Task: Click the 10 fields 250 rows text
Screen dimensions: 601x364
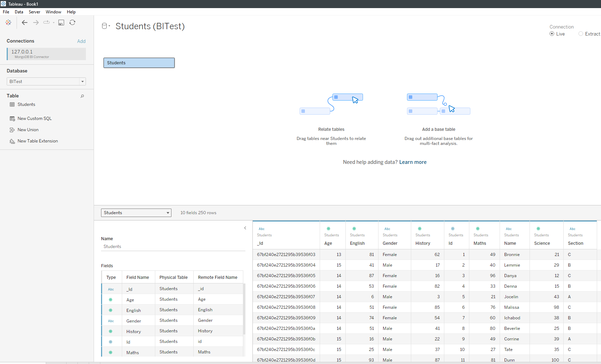Action: click(198, 213)
